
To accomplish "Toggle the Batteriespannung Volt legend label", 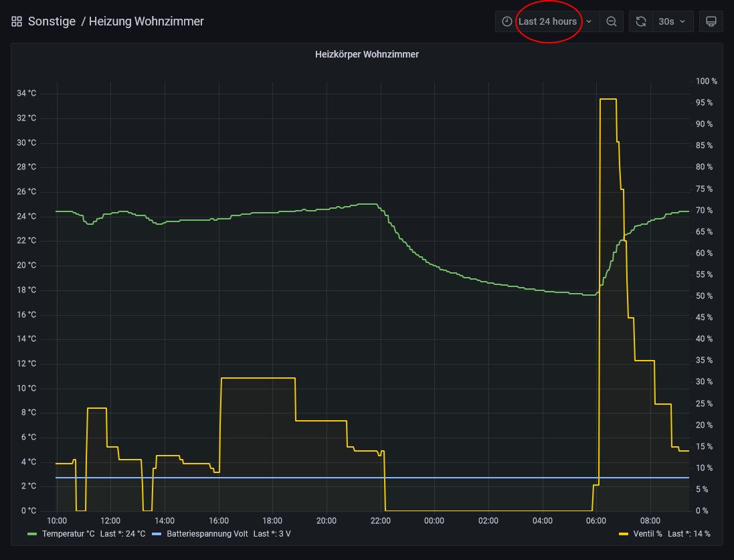I will pyautogui.click(x=208, y=534).
